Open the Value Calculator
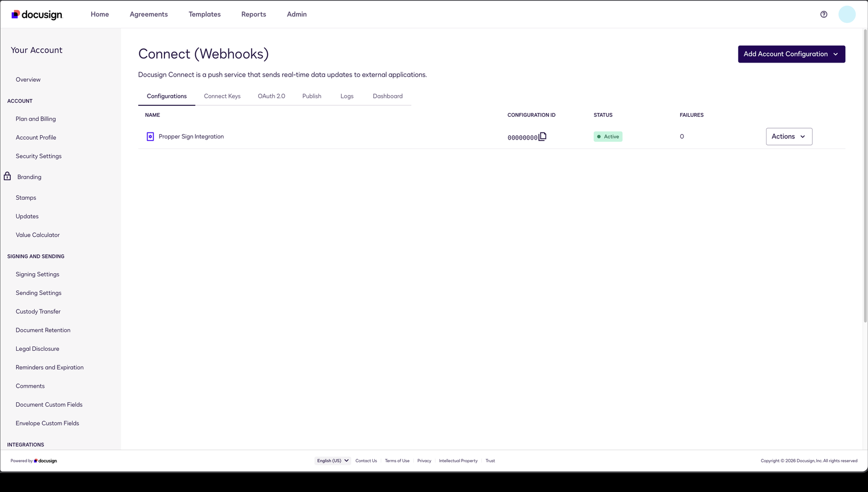The height and width of the screenshot is (492, 868). pyautogui.click(x=37, y=235)
